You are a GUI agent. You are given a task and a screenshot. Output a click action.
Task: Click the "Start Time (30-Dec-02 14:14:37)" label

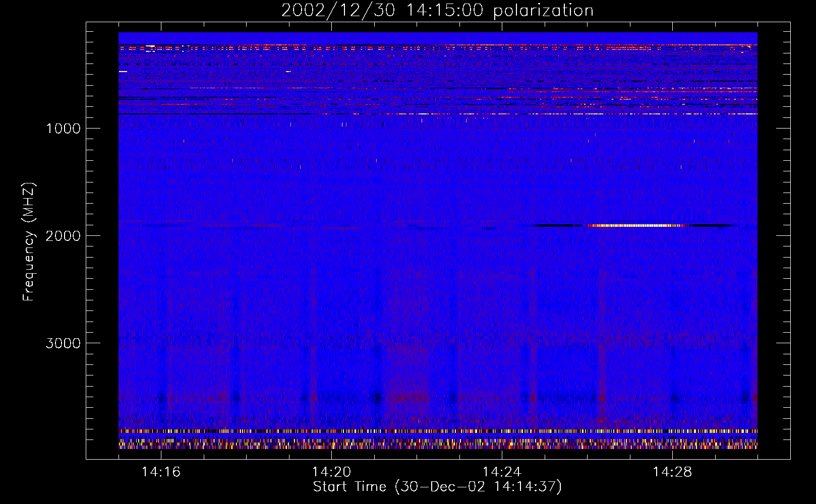click(x=437, y=487)
